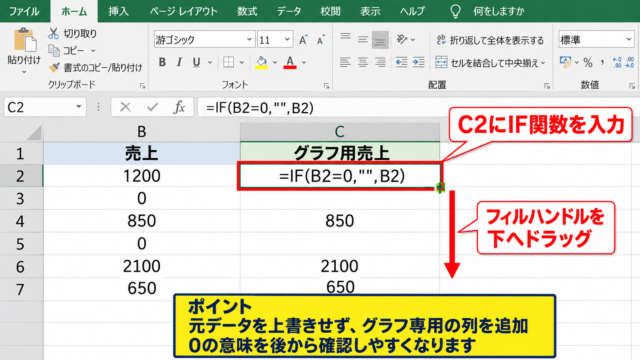Click the 何をしますか search box

[x=498, y=11]
